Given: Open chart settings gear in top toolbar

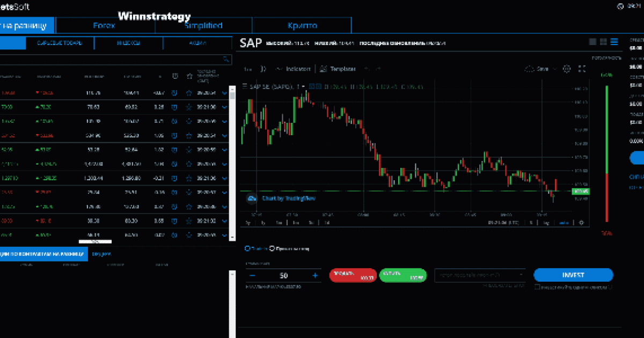Looking at the screenshot, I should point(567,69).
